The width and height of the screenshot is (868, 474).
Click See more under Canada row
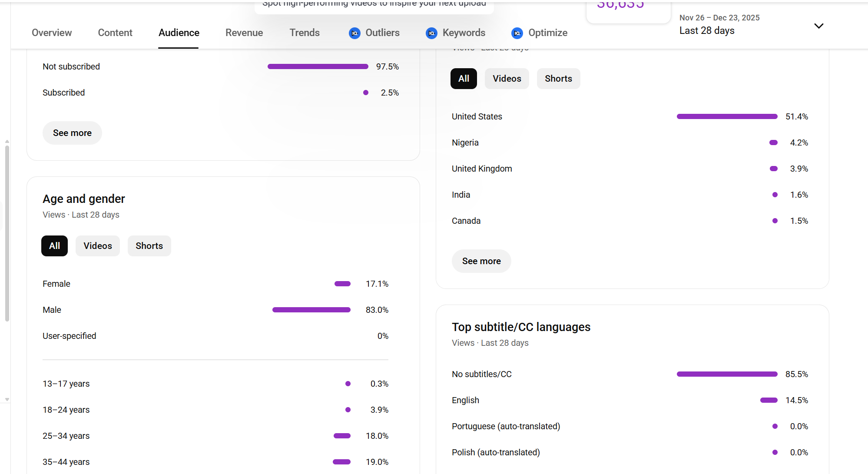pyautogui.click(x=481, y=261)
